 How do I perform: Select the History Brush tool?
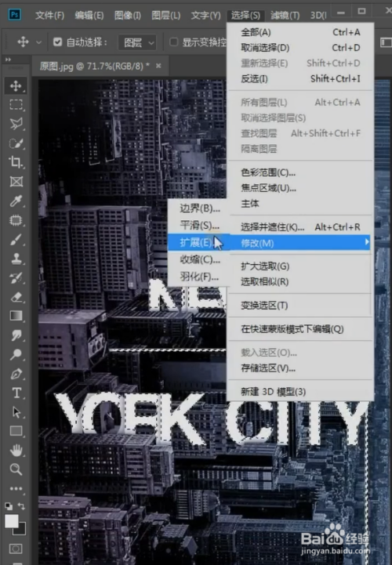coord(16,278)
